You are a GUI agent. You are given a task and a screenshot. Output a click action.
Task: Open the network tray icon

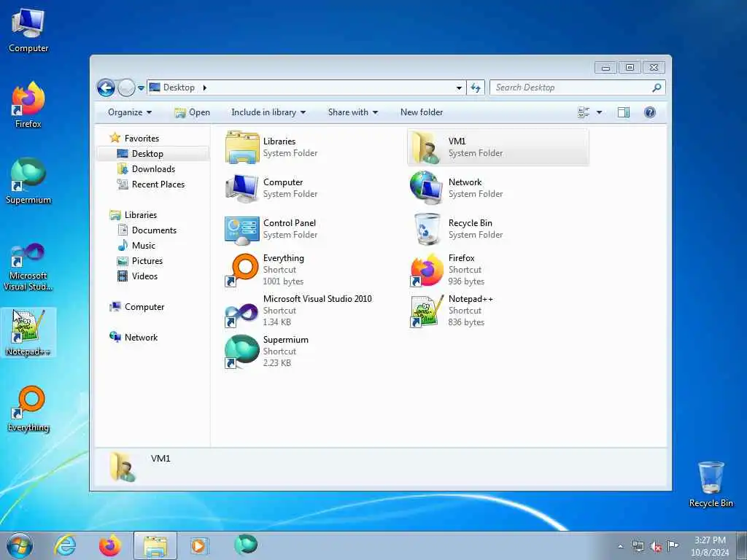point(638,547)
